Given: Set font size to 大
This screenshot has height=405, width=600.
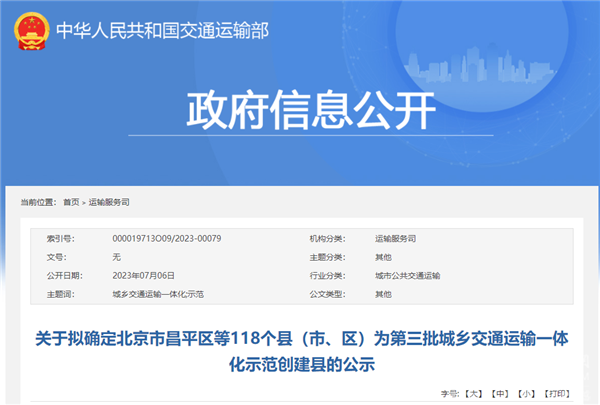Looking at the screenshot, I should pos(473,394).
